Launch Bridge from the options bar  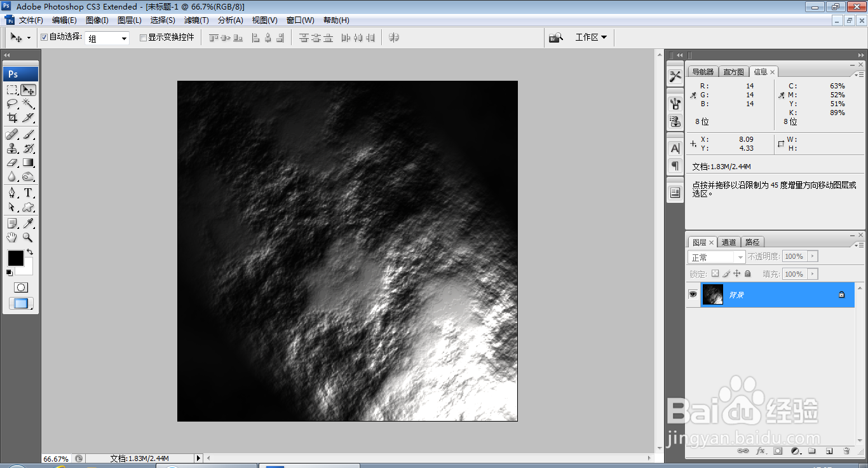tap(556, 38)
